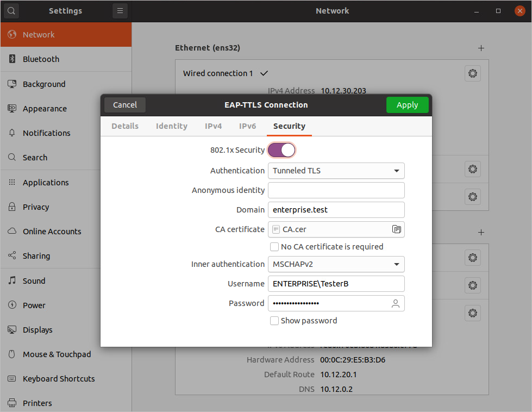Select Sound in the settings sidebar
532x412 pixels.
coord(34,281)
